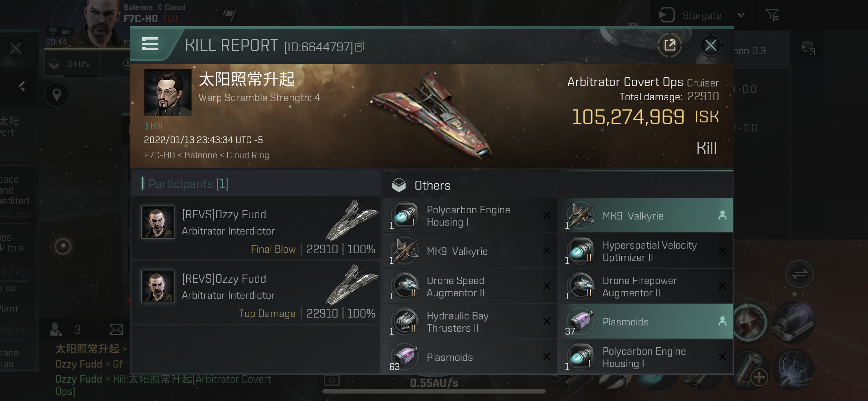Viewport: 868px width, 401px height.
Task: Expand the Stargate overview dropdown
Action: (x=741, y=16)
